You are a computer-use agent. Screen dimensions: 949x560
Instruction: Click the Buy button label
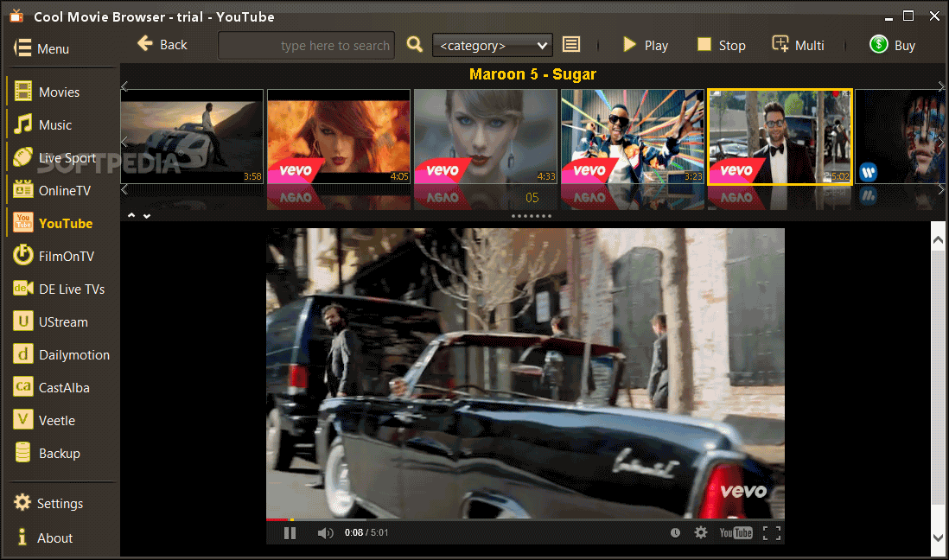[904, 46]
